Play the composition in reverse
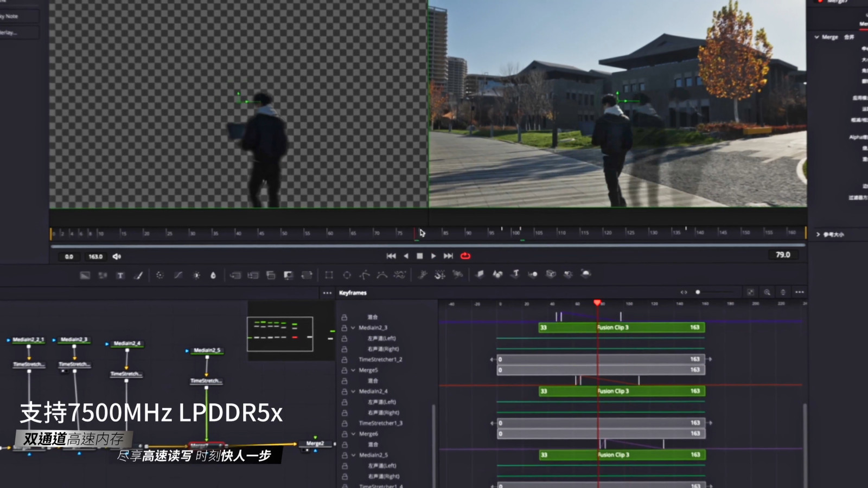This screenshot has width=868, height=488. point(406,256)
